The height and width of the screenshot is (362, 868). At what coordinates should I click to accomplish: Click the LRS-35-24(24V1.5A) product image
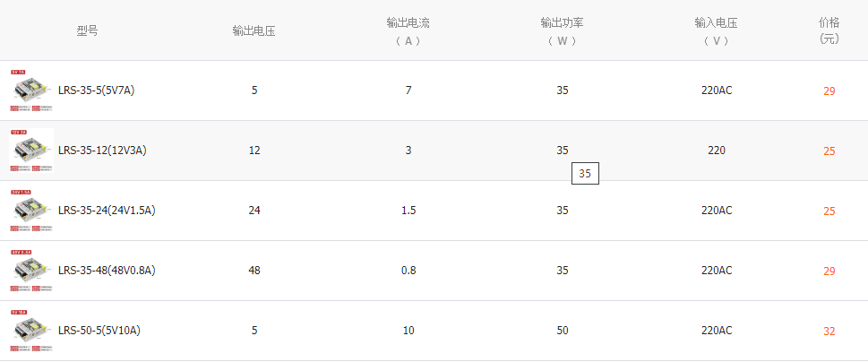(x=31, y=211)
